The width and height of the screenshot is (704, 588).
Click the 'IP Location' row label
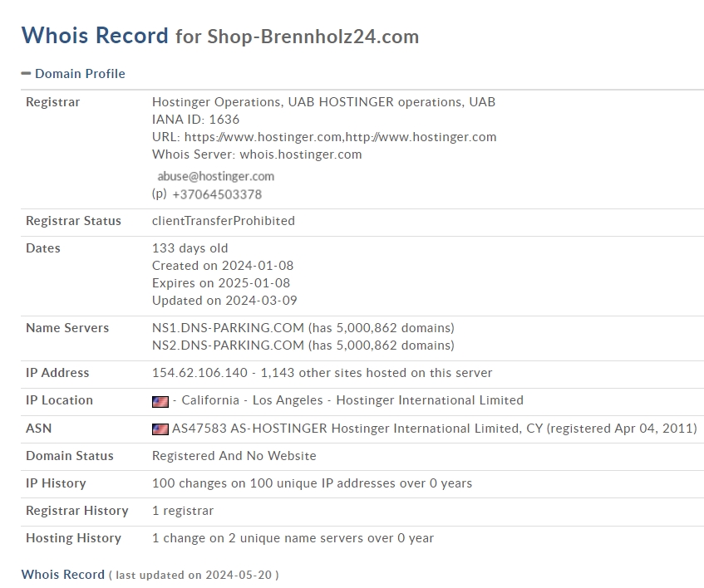pyautogui.click(x=59, y=400)
